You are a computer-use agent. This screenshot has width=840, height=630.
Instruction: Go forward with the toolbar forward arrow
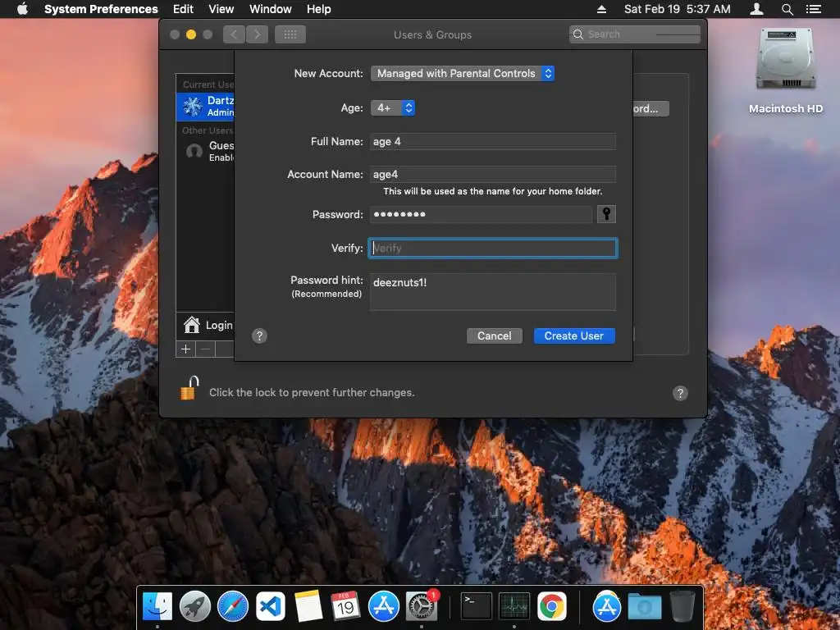257,34
